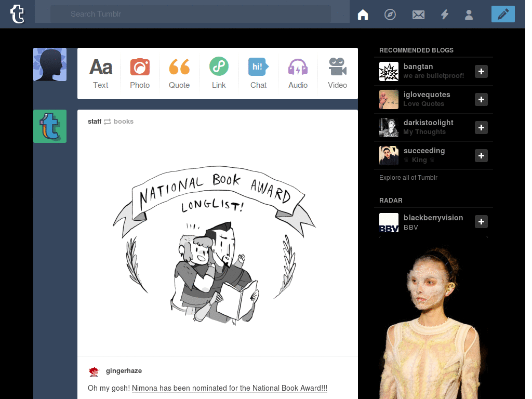Open the Nimona nomination link text

(x=229, y=388)
